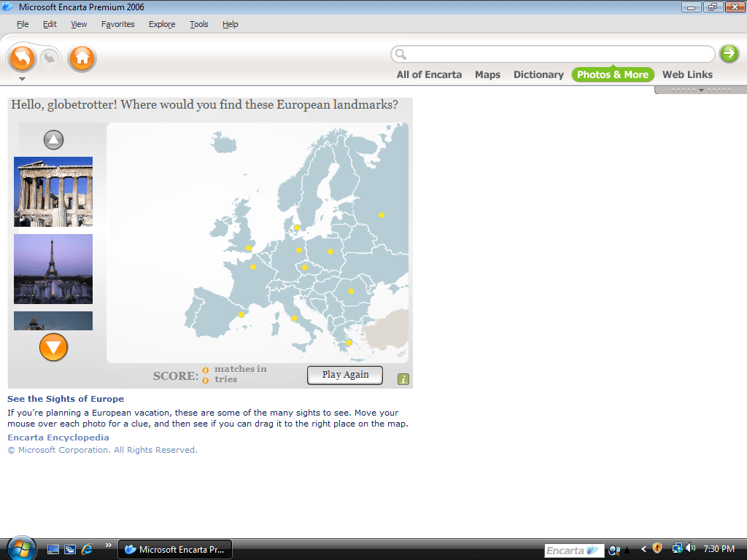
Task: Launch Internet Explorer from the taskbar
Action: pyautogui.click(x=88, y=549)
